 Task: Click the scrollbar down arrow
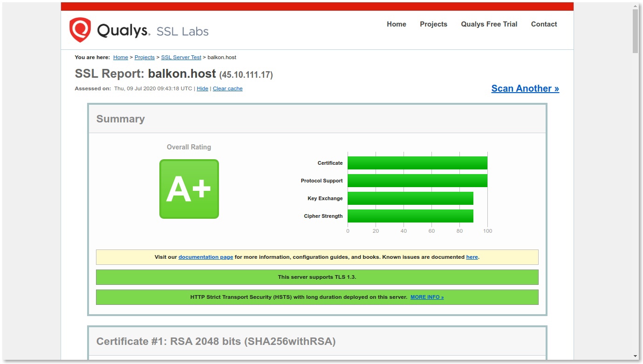[x=636, y=357]
